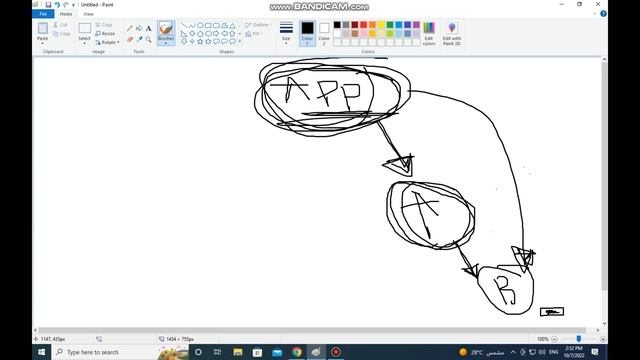Pick the red color swatch
This screenshot has width=640, height=360.
click(363, 25)
